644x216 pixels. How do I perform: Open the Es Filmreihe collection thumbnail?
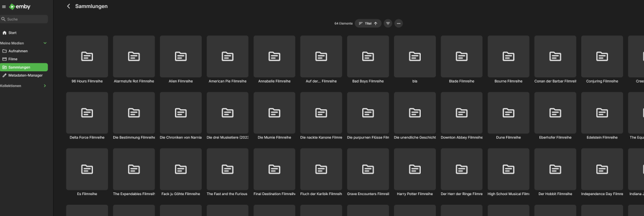87,169
